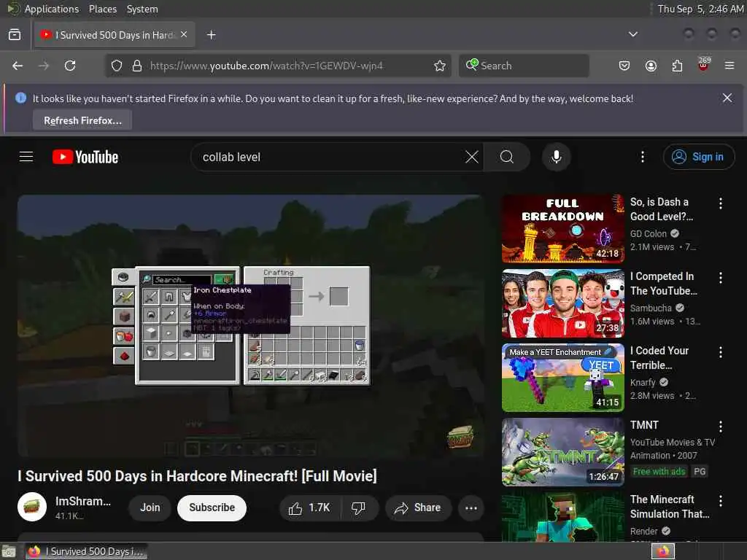747x560 pixels.
Task: Click the Refresh Firefox… button
Action: (x=82, y=120)
